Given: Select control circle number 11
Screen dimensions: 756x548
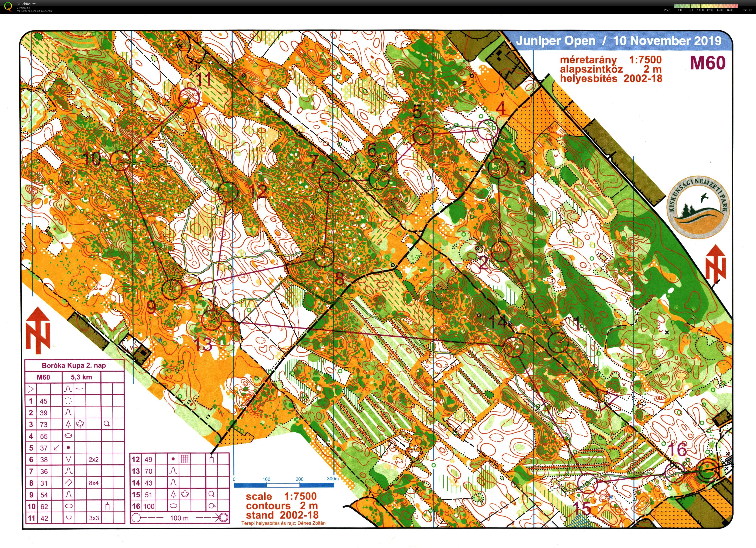Looking at the screenshot, I should [189, 98].
